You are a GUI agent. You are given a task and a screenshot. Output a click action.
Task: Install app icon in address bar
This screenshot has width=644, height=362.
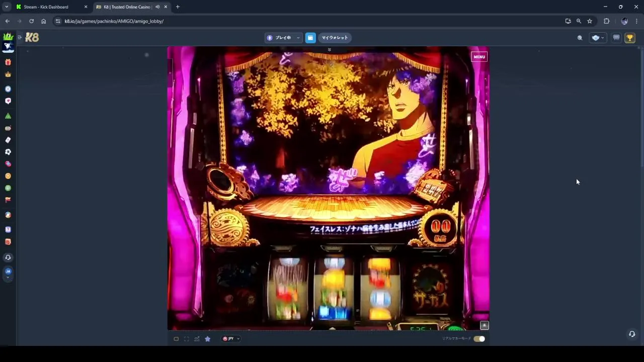pos(568,21)
